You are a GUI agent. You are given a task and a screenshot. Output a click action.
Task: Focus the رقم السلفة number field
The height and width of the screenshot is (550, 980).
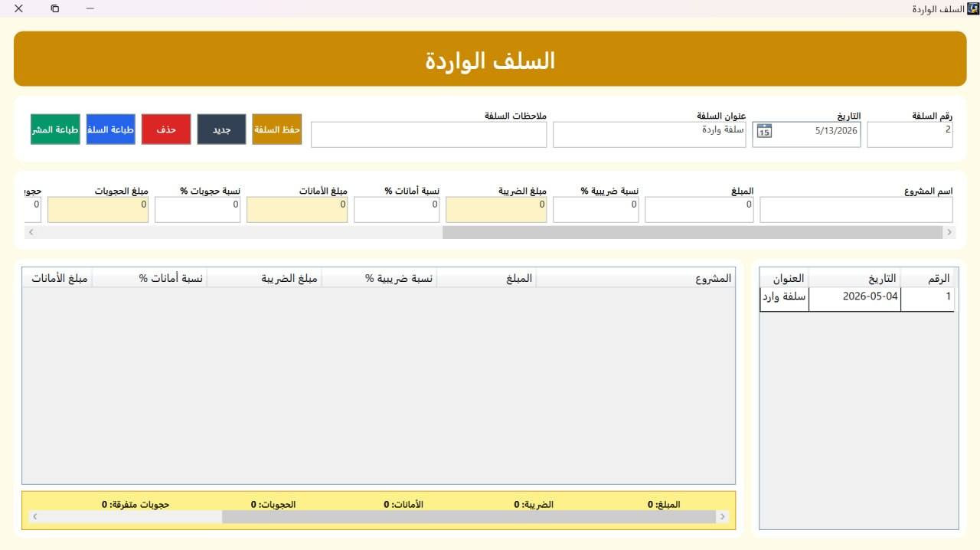pyautogui.click(x=910, y=135)
